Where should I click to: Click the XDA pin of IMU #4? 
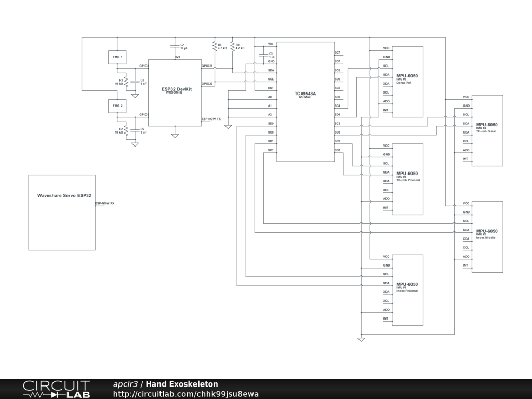(466, 132)
